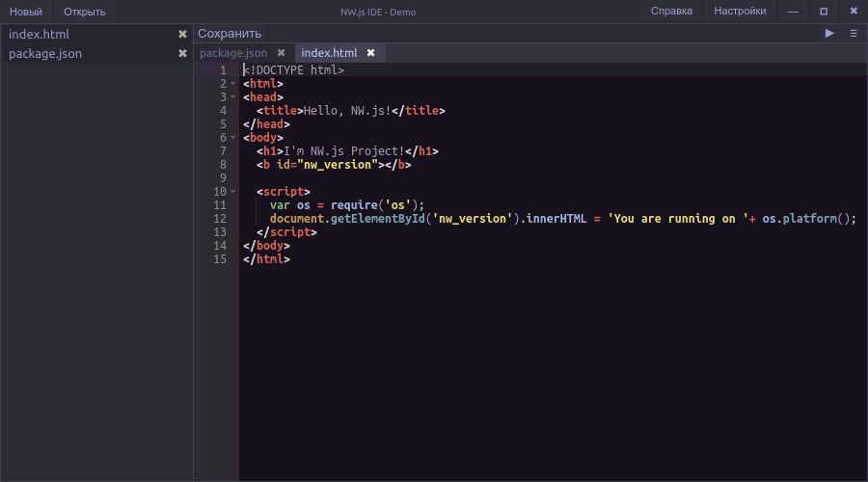
Task: Click the closing </script> tag
Action: (x=286, y=232)
